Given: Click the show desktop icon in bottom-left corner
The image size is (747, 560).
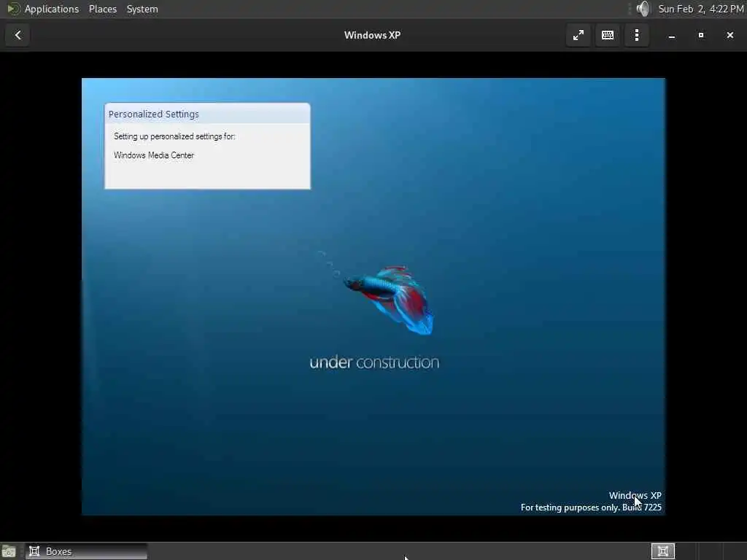Looking at the screenshot, I should coord(9,551).
